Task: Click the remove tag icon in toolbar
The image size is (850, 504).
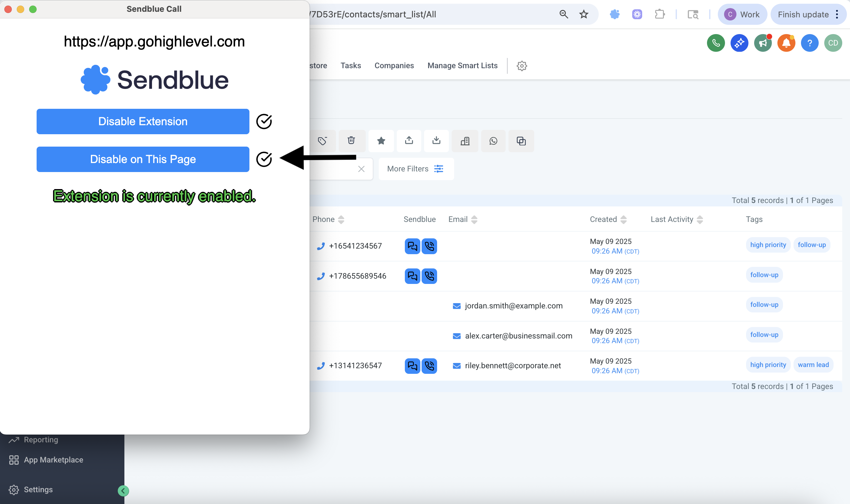Action: point(322,141)
